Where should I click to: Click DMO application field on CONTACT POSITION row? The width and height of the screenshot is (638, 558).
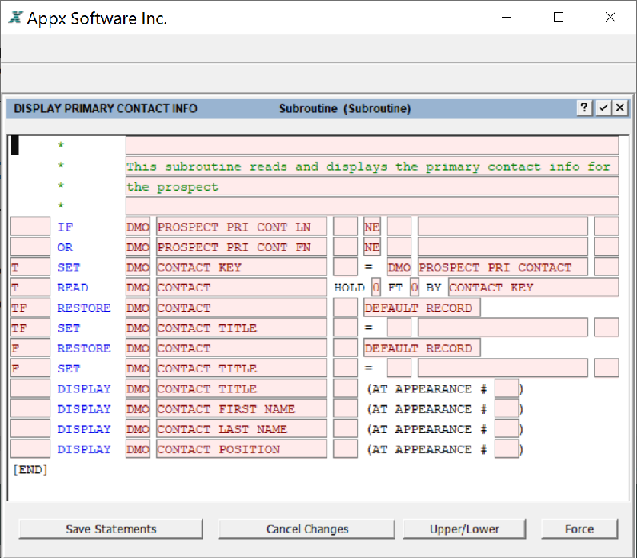pyautogui.click(x=138, y=449)
